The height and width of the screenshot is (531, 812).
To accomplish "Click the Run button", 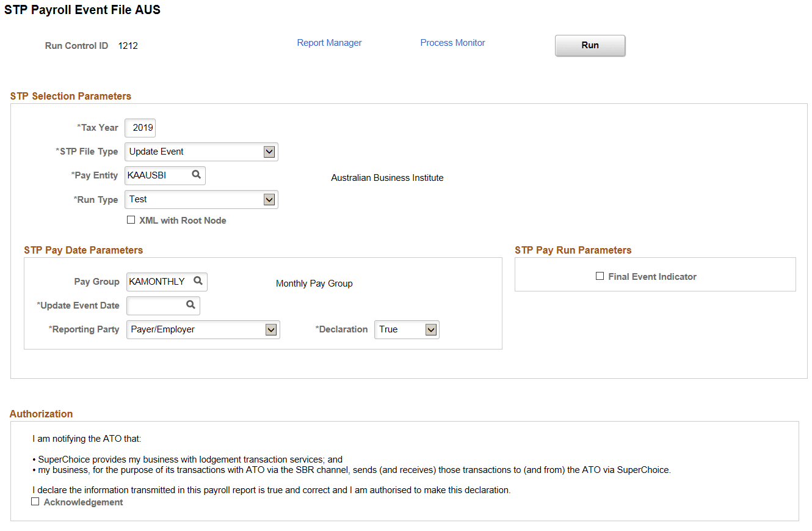I will pos(589,45).
